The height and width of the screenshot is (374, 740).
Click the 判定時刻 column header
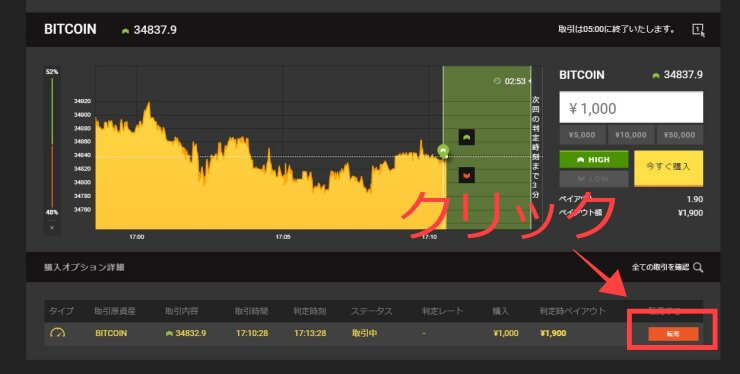tap(310, 311)
